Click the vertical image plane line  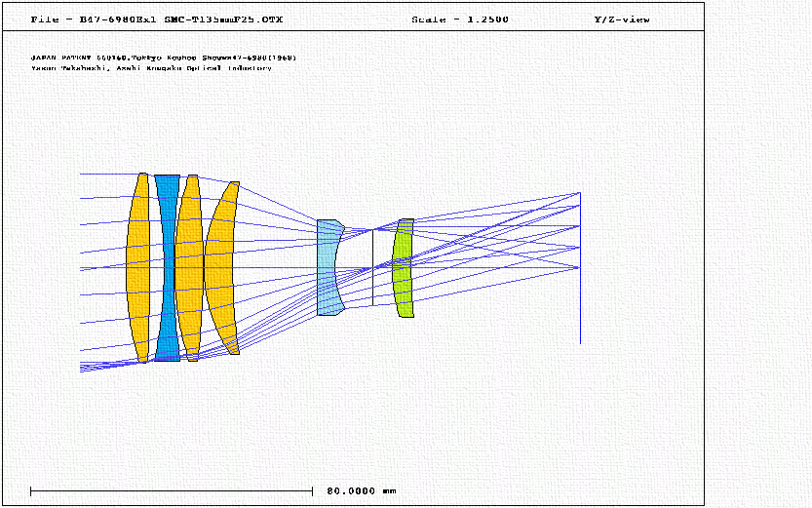coord(580,268)
